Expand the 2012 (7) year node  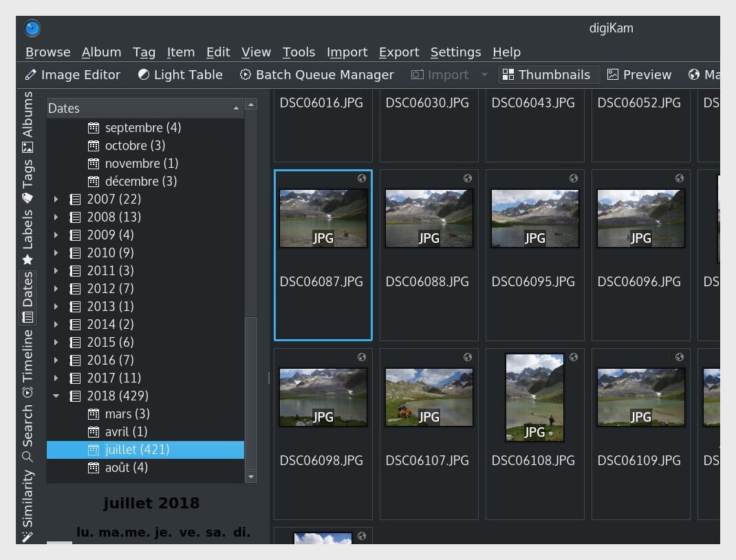[x=56, y=288]
